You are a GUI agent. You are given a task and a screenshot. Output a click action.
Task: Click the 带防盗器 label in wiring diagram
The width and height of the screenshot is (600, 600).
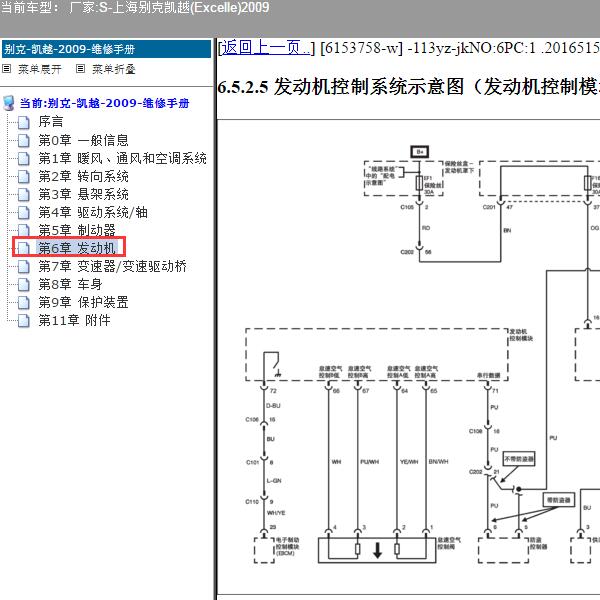pyautogui.click(x=559, y=500)
